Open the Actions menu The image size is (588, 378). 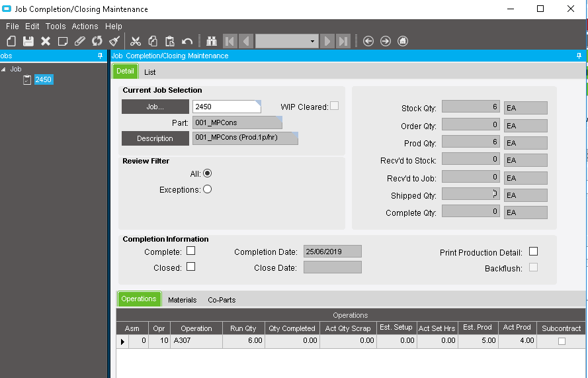85,26
